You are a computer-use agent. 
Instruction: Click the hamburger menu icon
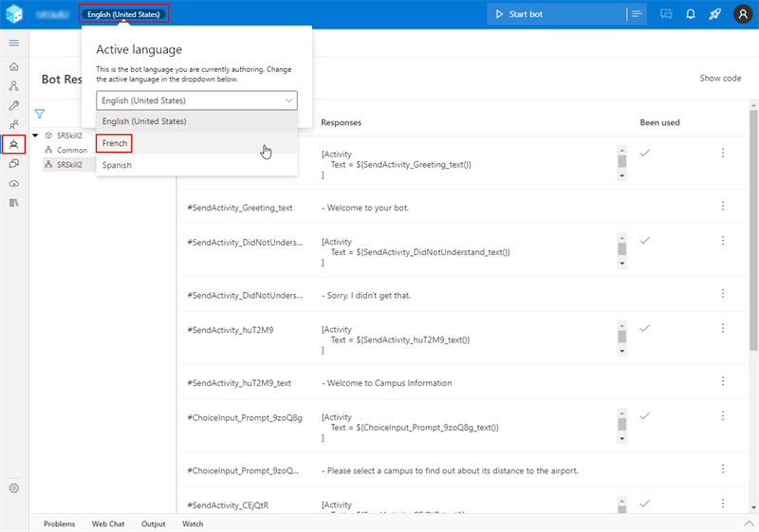(x=13, y=44)
